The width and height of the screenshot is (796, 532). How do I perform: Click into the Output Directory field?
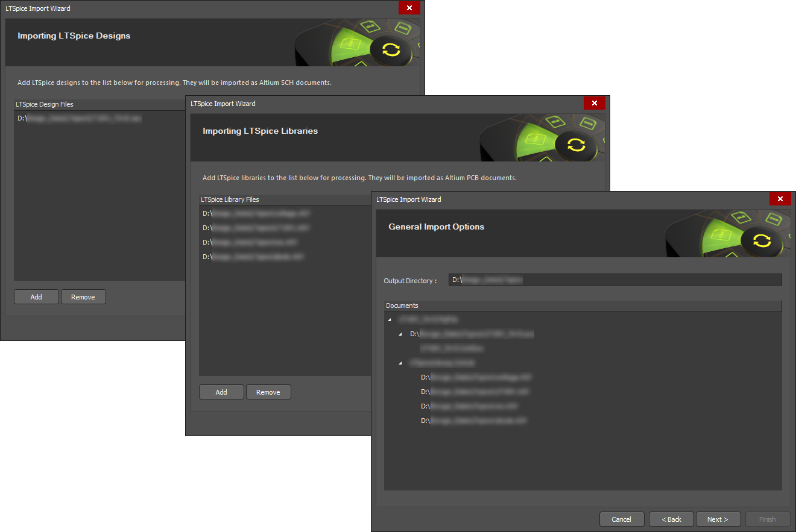(615, 280)
